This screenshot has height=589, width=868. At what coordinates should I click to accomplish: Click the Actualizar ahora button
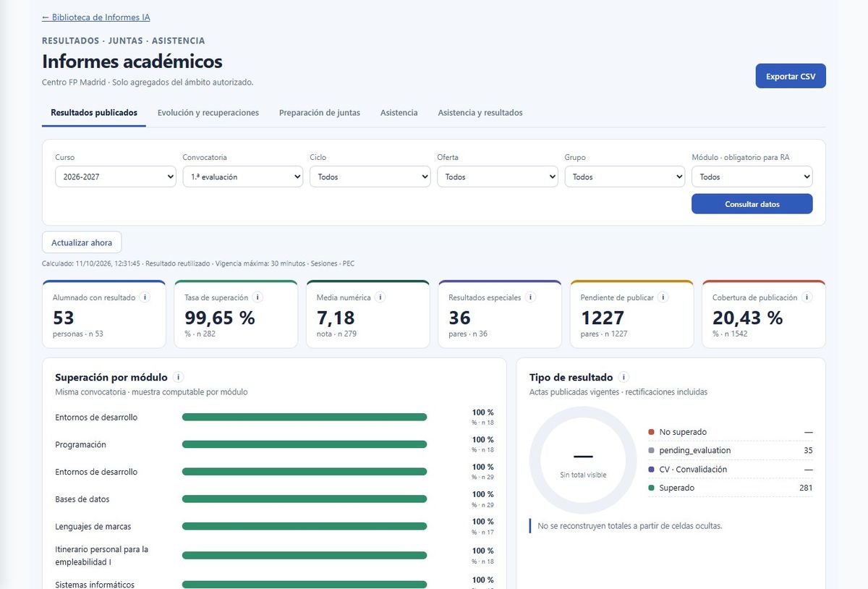click(82, 242)
